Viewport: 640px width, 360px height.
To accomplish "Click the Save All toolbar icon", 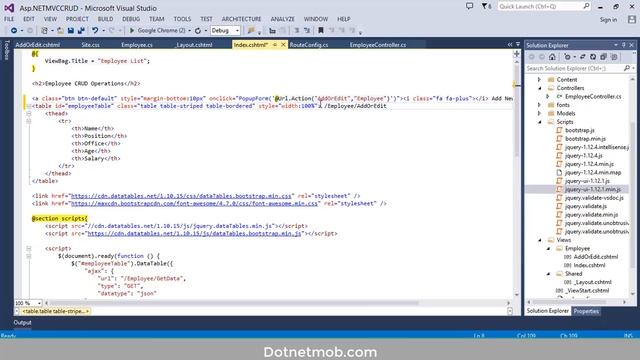I will [81, 31].
